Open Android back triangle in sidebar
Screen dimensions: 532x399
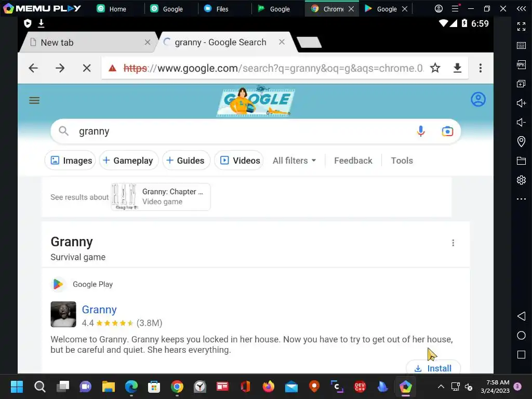pos(521,316)
